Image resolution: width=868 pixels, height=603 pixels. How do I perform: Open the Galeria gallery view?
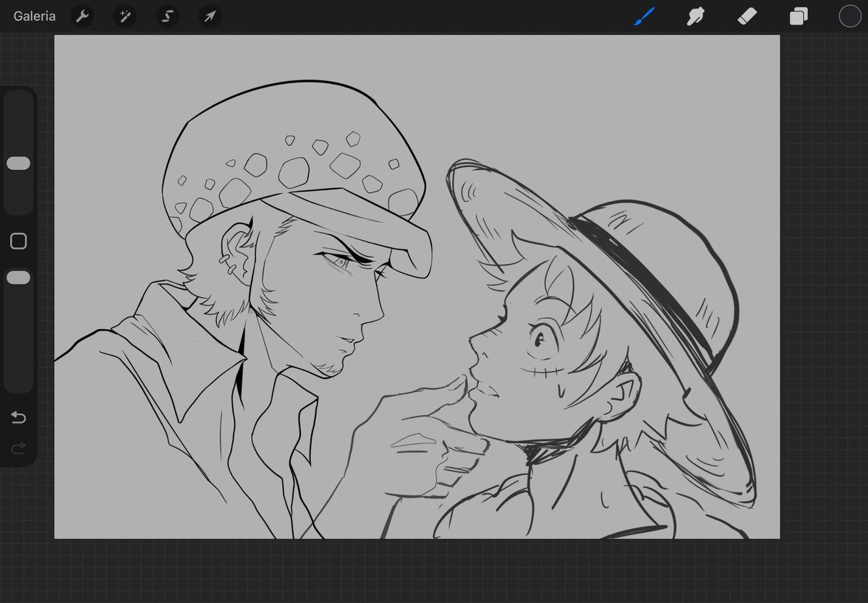click(34, 16)
